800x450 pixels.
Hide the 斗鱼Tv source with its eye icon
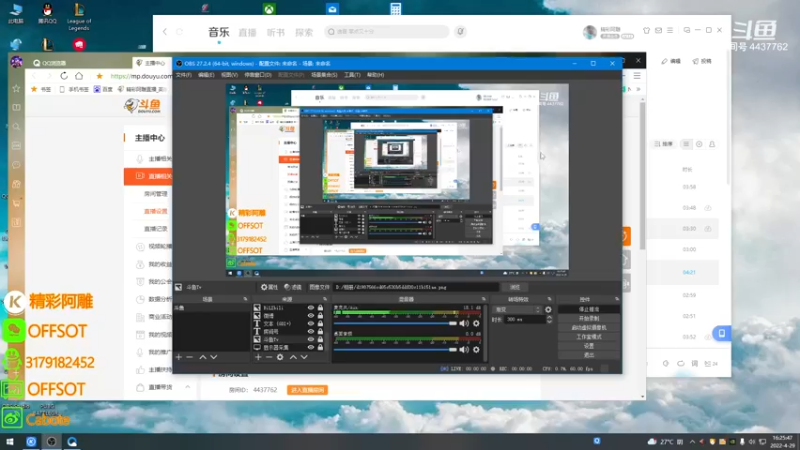(311, 339)
